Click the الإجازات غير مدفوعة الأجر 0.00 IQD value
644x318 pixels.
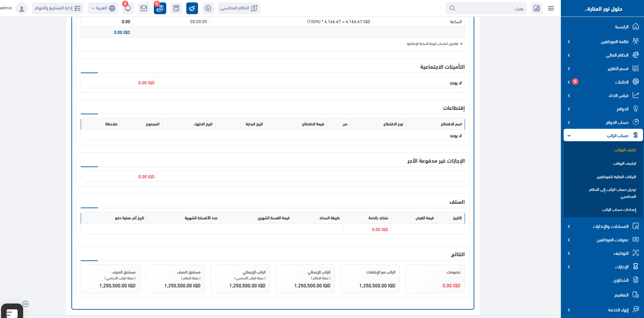point(147,177)
